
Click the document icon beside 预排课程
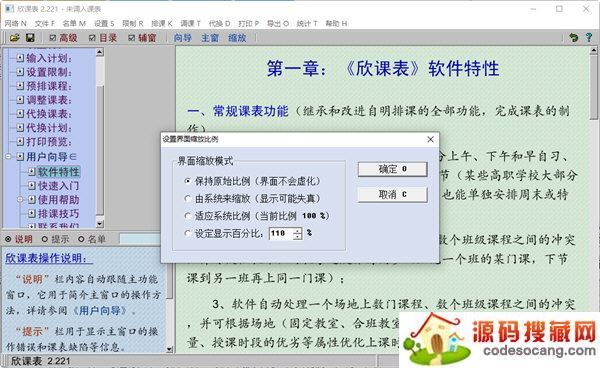click(20, 86)
